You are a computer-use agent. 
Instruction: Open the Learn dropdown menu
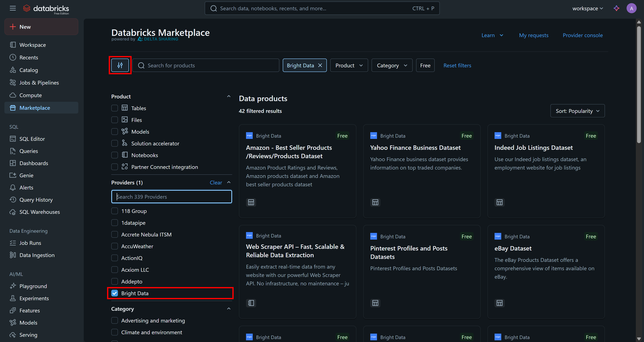pyautogui.click(x=492, y=35)
